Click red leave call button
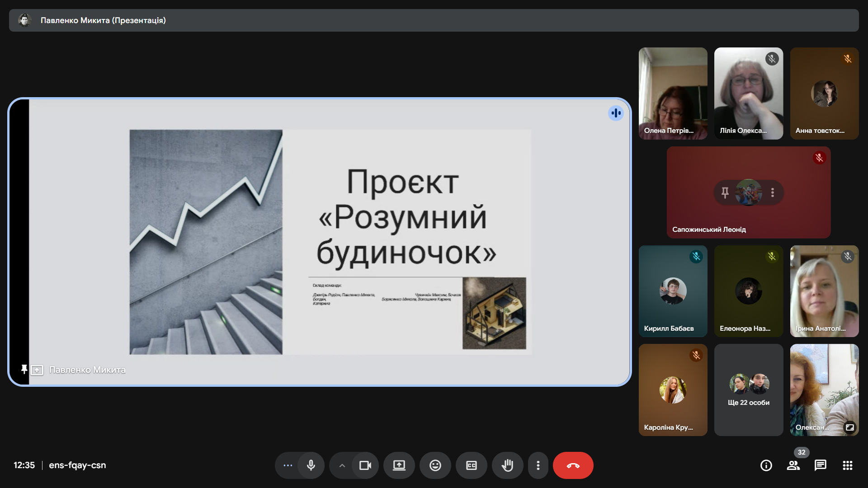This screenshot has height=488, width=868. pos(573,465)
